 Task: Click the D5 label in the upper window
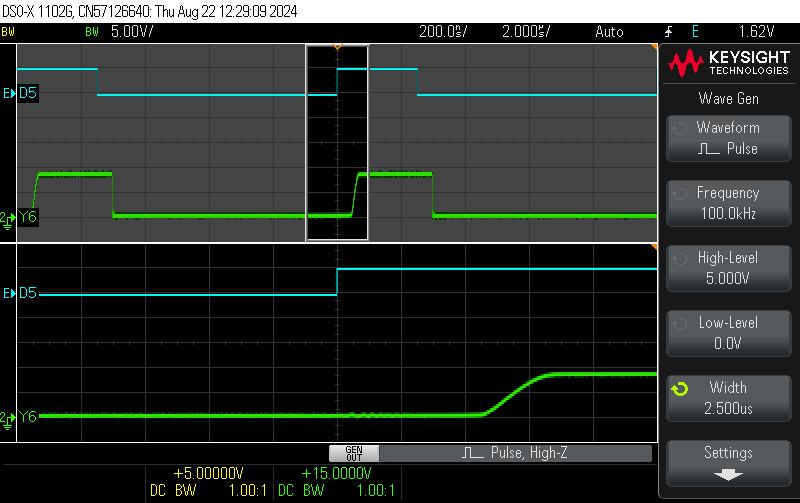click(27, 94)
